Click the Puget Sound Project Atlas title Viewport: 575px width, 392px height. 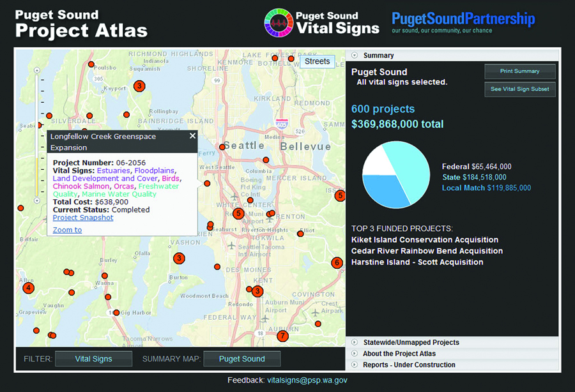[x=81, y=24]
